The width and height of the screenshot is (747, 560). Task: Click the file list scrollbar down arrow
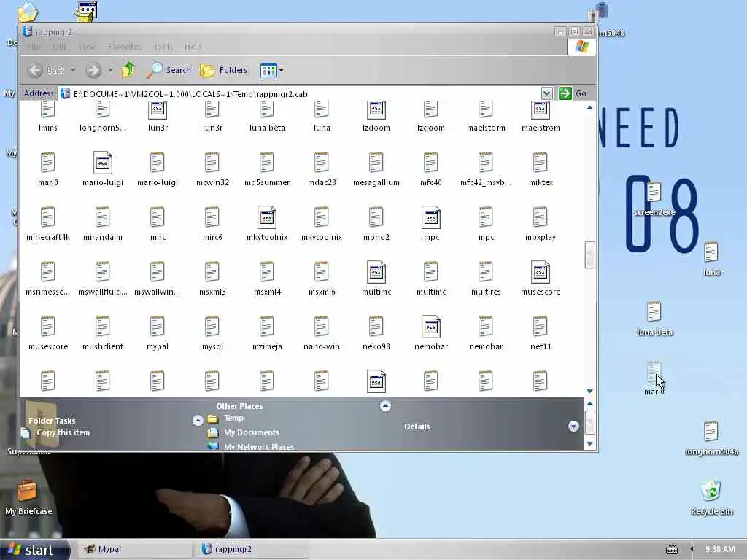[589, 391]
